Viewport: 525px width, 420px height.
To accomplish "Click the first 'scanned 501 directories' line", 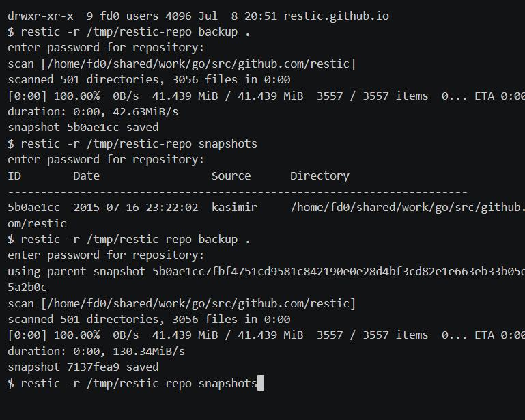I will (149, 80).
